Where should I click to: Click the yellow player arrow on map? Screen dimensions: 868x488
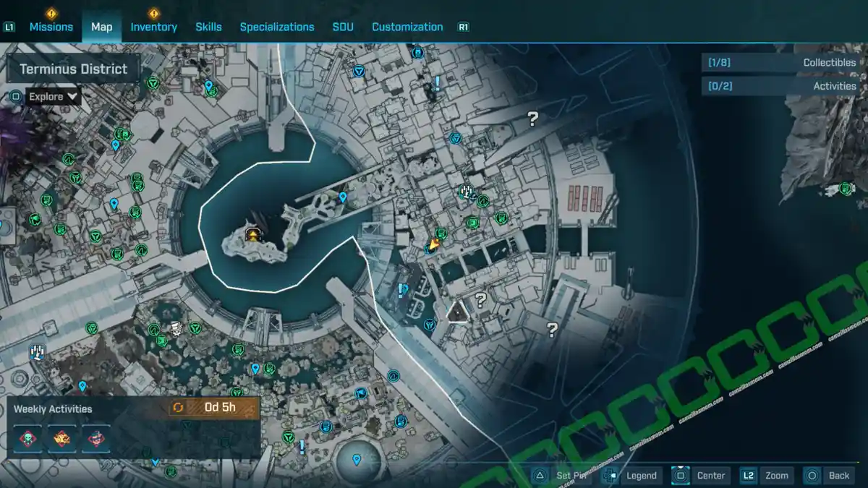433,245
